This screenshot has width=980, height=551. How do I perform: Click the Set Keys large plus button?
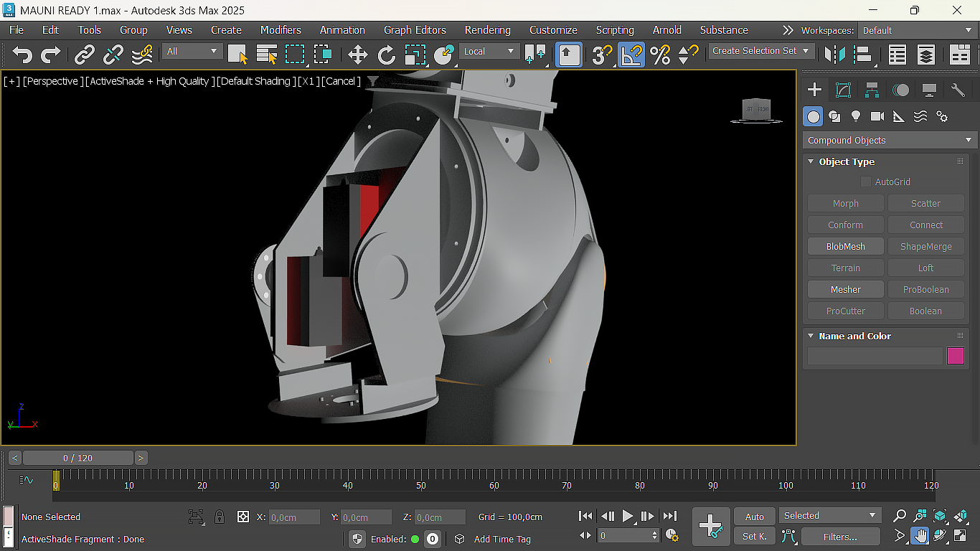click(711, 526)
